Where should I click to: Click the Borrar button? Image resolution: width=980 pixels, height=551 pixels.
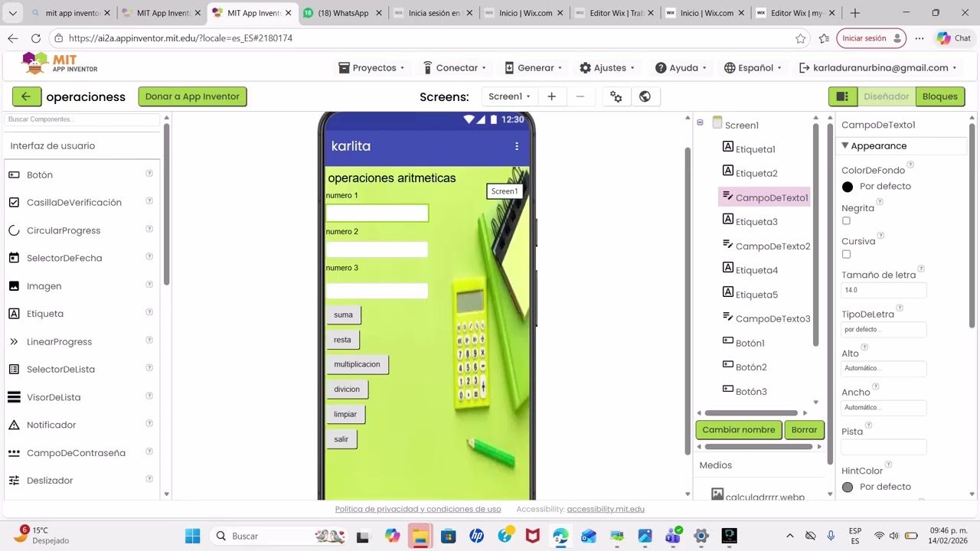(804, 429)
